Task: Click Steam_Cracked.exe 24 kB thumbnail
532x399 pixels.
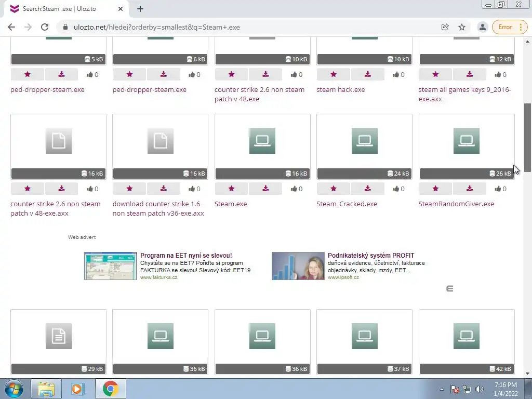Action: tap(364, 147)
